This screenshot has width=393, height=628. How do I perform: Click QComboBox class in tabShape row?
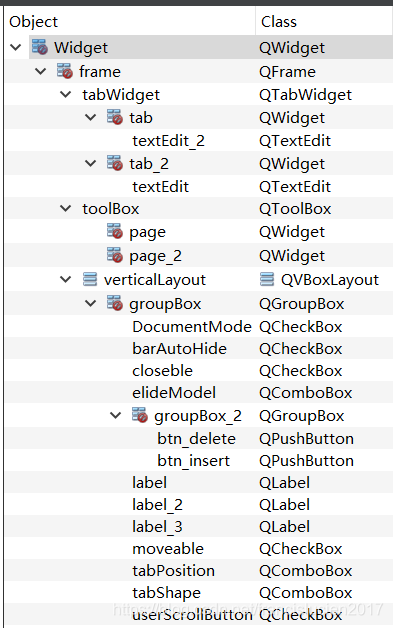tap(305, 593)
